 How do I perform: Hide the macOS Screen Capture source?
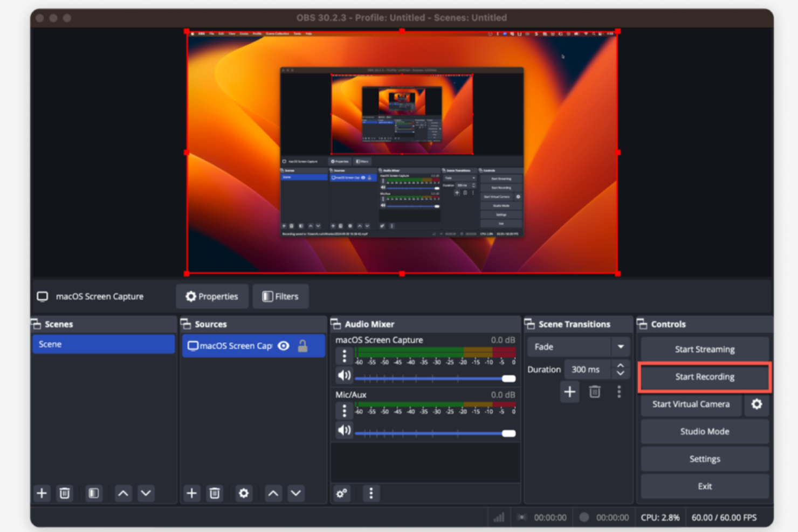click(284, 346)
